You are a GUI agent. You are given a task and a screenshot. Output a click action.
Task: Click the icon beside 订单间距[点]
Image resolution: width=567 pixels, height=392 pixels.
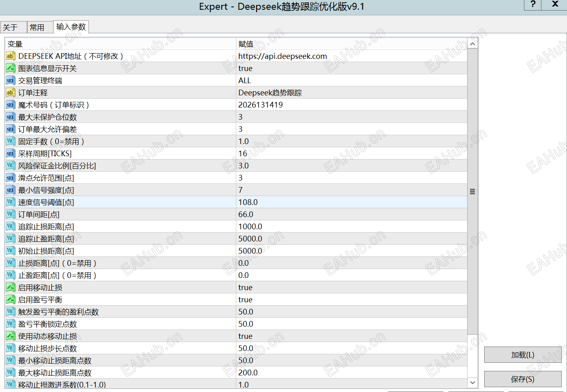tap(11, 214)
